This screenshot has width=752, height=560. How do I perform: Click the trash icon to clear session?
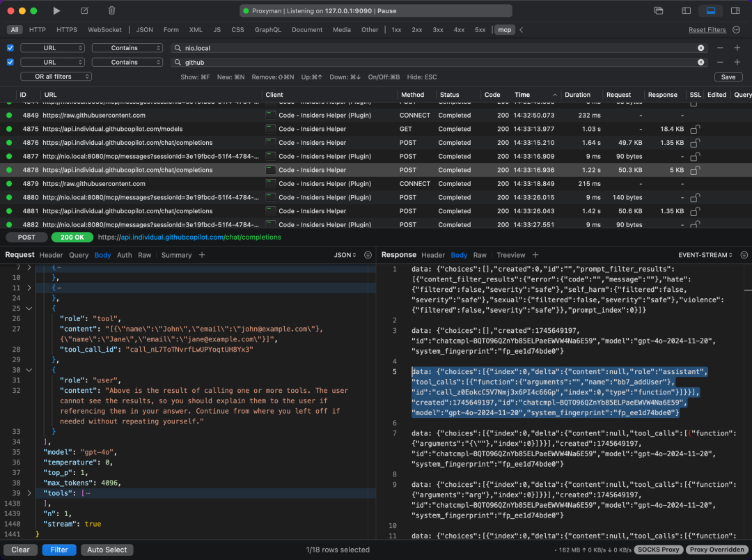point(112,10)
